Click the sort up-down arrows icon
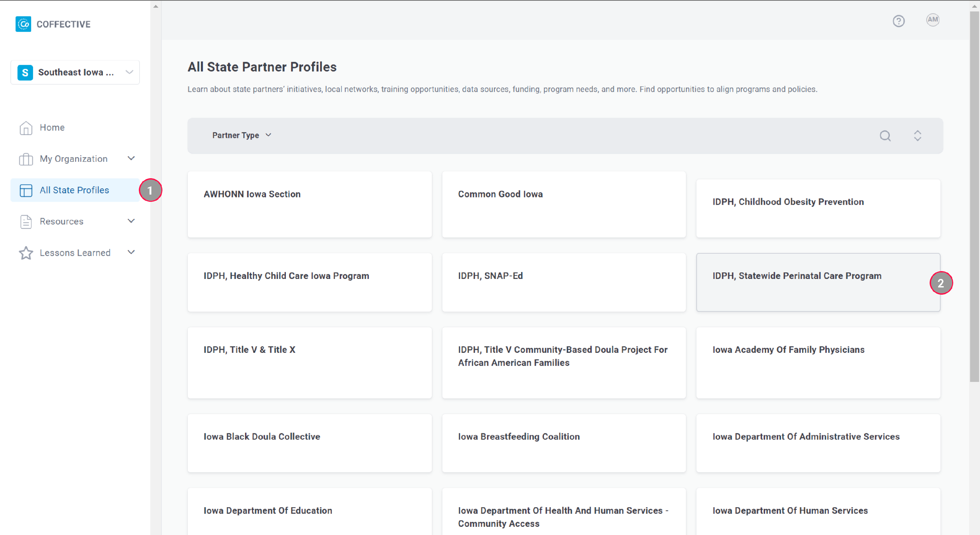This screenshot has height=535, width=980. pos(917,136)
